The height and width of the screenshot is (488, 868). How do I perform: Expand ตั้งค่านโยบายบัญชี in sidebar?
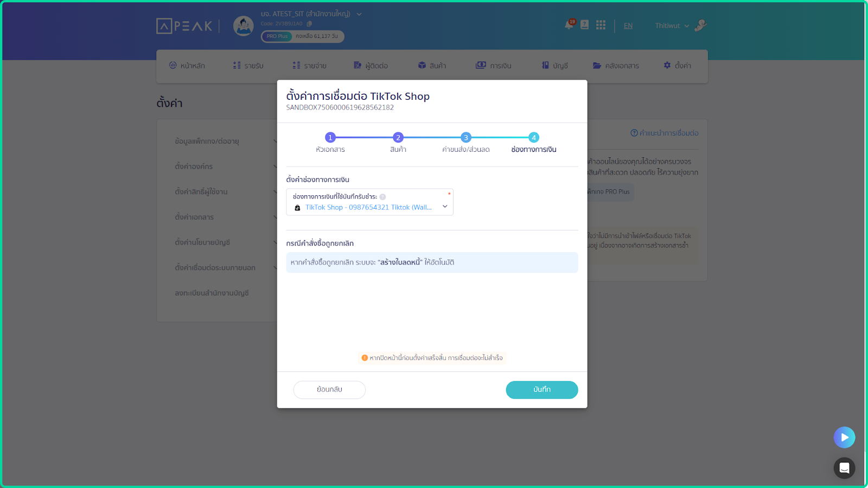point(225,242)
